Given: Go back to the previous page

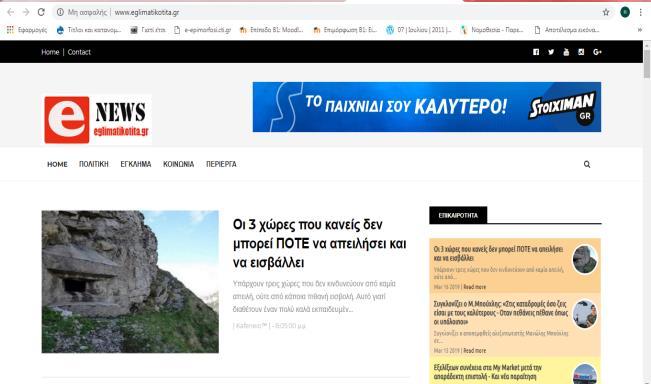Looking at the screenshot, I should [x=11, y=12].
